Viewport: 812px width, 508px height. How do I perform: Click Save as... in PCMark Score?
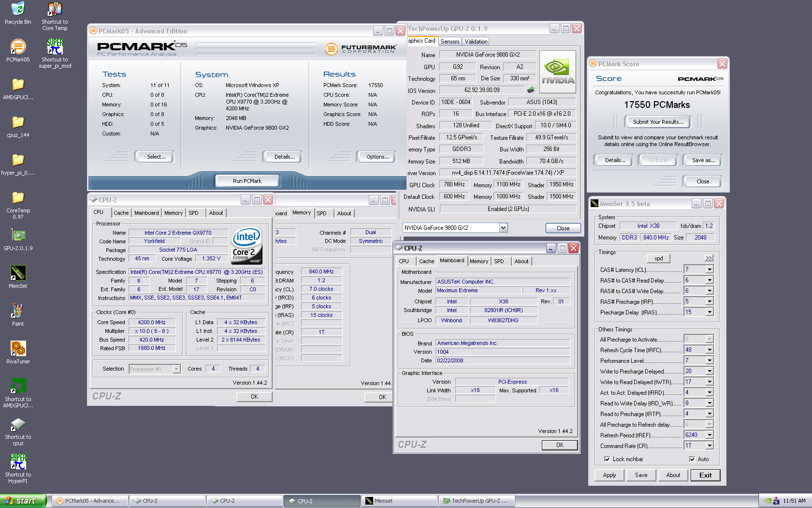(x=703, y=160)
